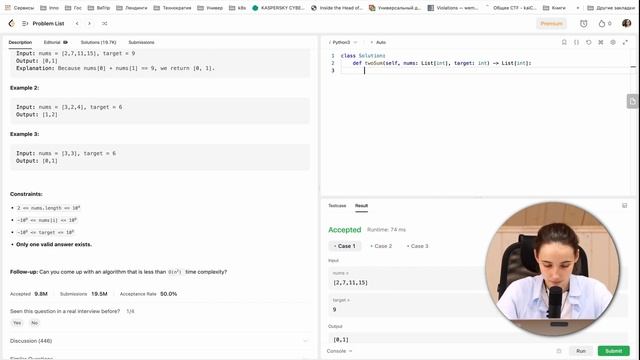
Task: Click the editor scrollbar marker
Action: pyautogui.click(x=633, y=67)
